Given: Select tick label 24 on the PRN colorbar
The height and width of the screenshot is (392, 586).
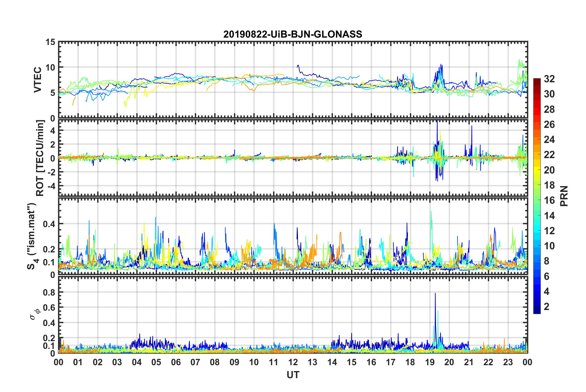Looking at the screenshot, I should pyautogui.click(x=549, y=140).
